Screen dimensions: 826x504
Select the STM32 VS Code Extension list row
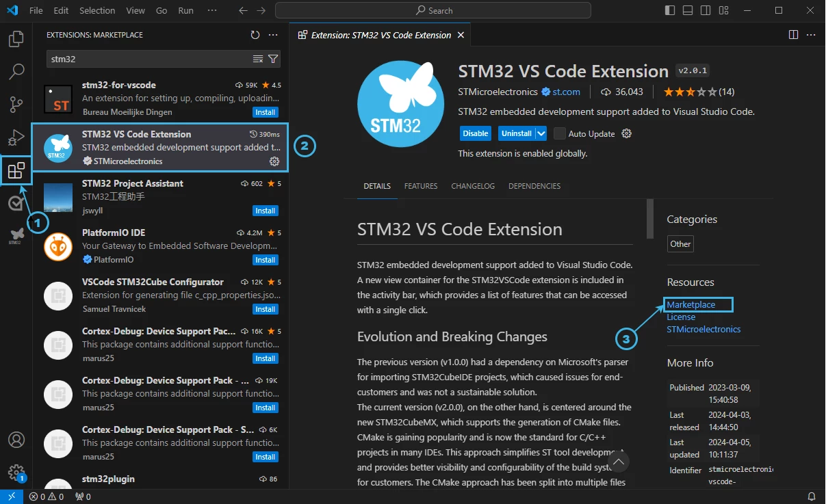click(x=160, y=148)
